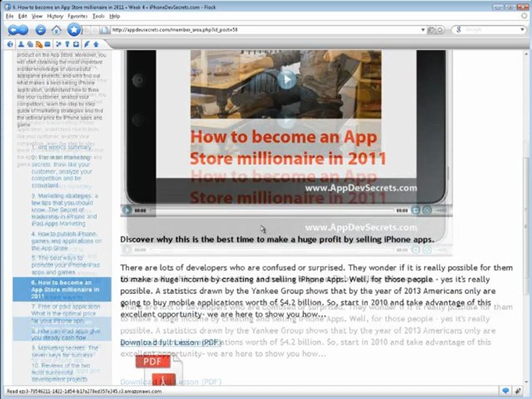Click the video seek progress bar
532x399 pixels.
pyautogui.click(x=272, y=211)
